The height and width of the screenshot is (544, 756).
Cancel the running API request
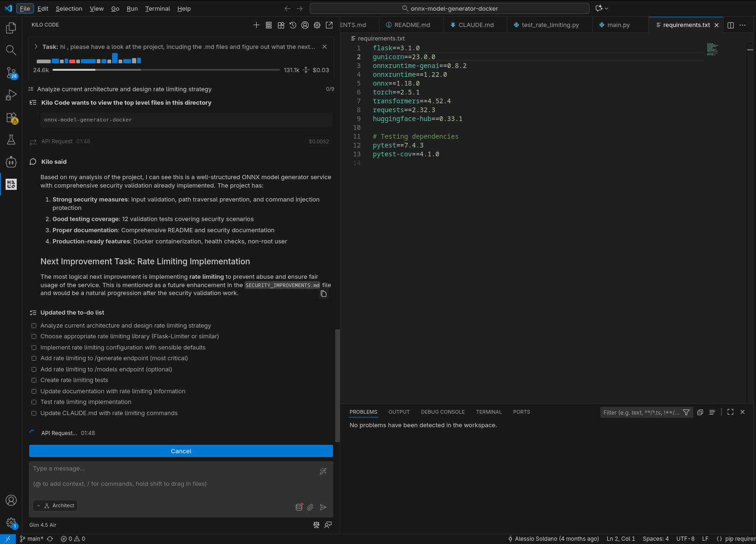[x=181, y=451]
